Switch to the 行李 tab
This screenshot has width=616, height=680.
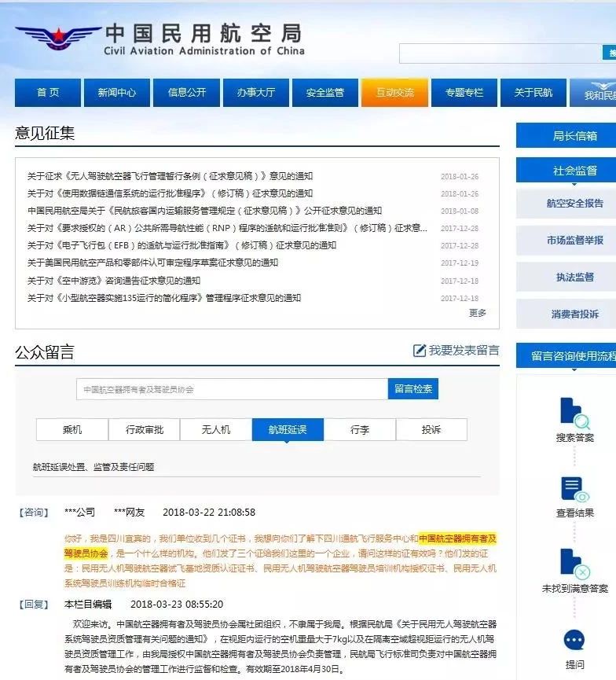click(x=360, y=430)
